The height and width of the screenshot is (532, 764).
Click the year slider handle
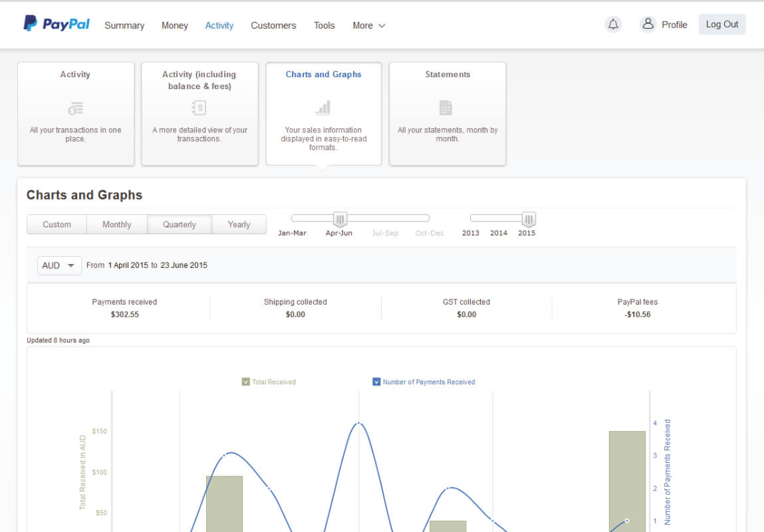[529, 219]
